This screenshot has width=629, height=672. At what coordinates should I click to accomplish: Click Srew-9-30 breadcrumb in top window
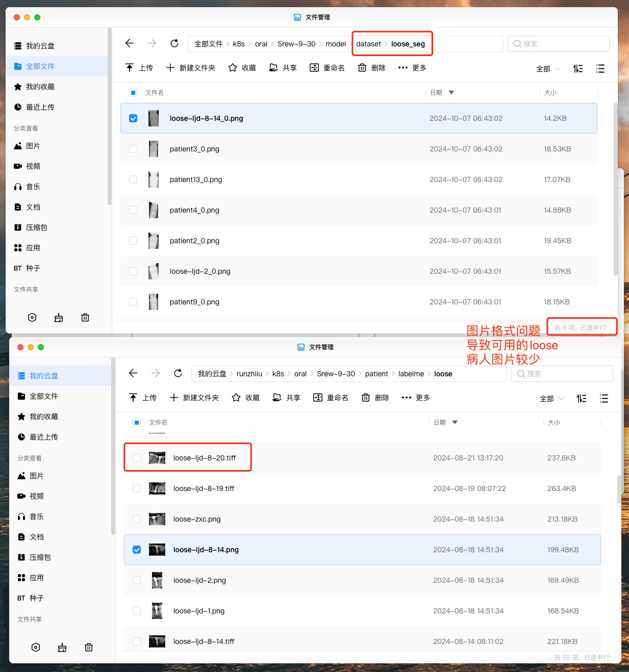click(296, 44)
